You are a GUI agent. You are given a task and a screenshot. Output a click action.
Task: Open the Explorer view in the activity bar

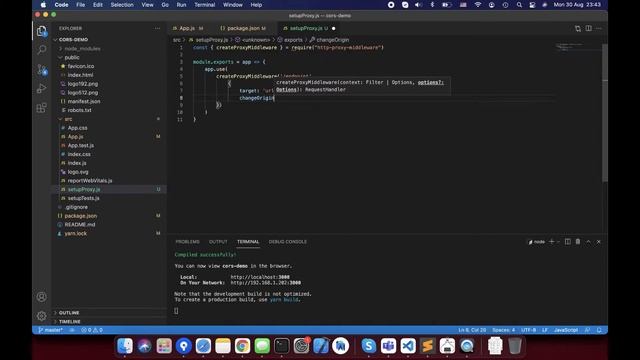click(x=42, y=31)
